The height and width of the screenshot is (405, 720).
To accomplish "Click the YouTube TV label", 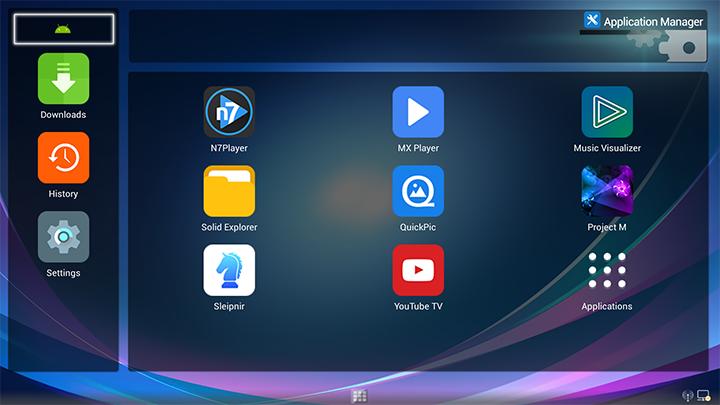I will click(x=418, y=306).
